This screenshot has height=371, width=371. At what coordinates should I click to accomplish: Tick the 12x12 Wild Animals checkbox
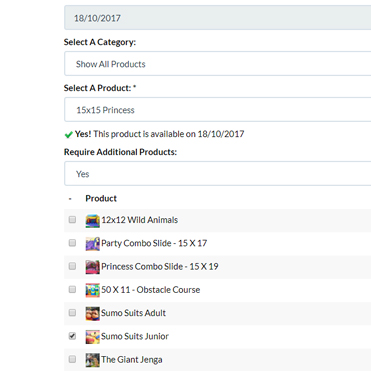click(72, 219)
